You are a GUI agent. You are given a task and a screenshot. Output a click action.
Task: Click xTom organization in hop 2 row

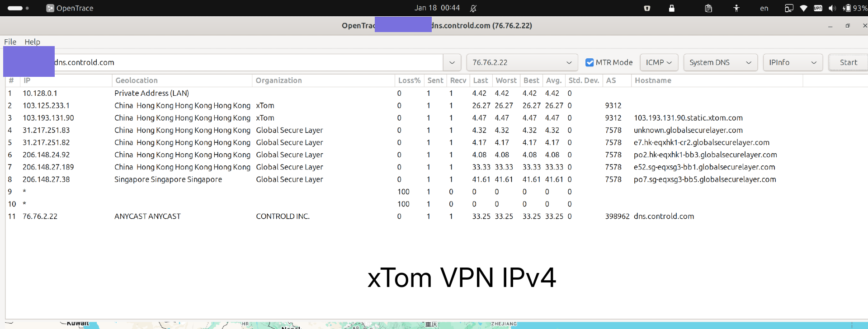[x=265, y=105]
